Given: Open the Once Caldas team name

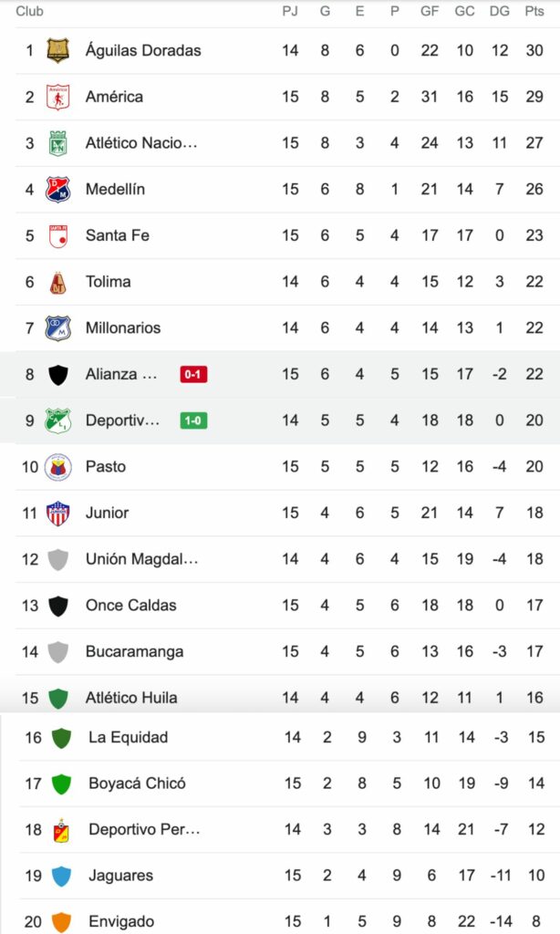Looking at the screenshot, I should [130, 605].
